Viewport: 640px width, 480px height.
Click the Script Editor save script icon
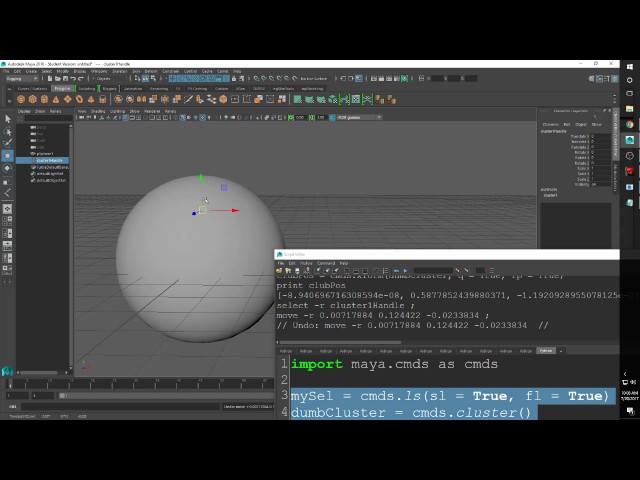click(x=297, y=271)
